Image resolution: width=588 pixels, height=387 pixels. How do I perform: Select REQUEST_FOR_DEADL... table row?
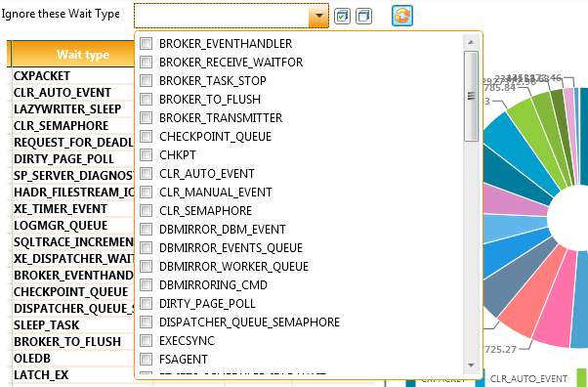pyautogui.click(x=73, y=143)
